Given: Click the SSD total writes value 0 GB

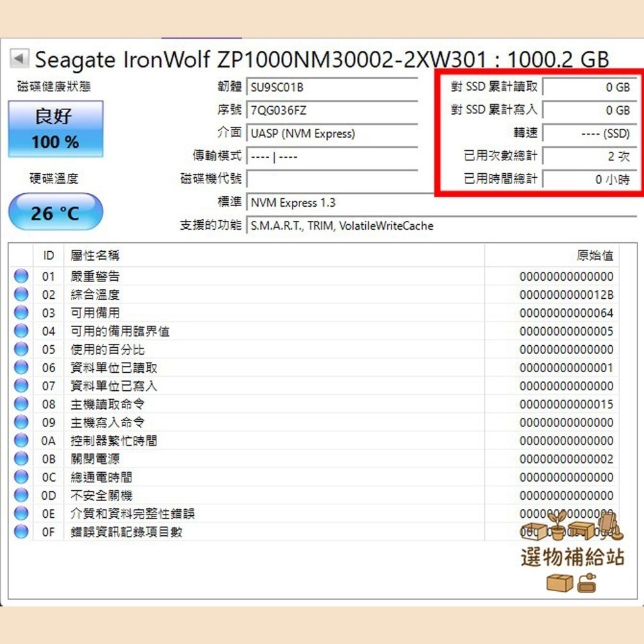Looking at the screenshot, I should [590, 109].
